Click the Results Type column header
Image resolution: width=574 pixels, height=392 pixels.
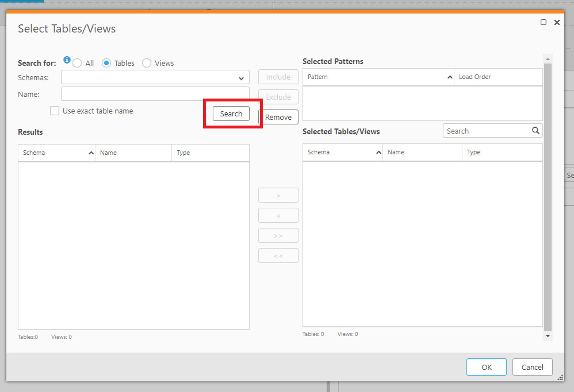pos(183,153)
